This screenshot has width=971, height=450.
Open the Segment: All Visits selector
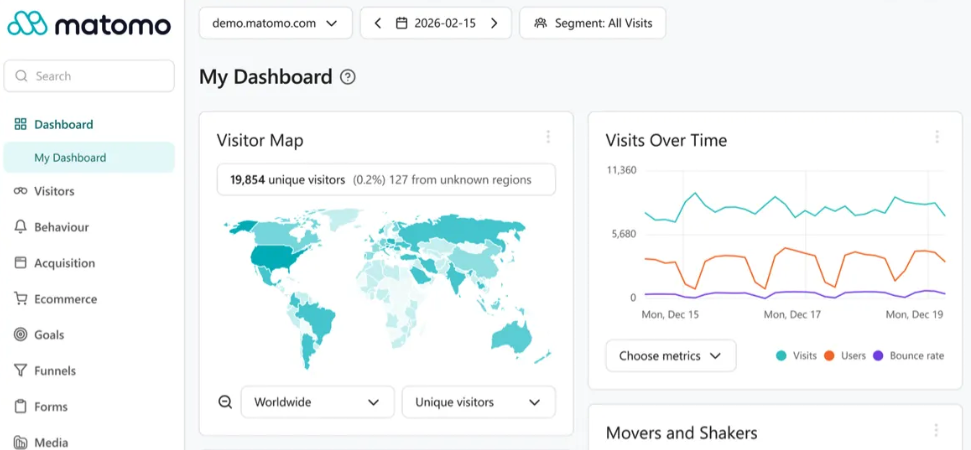tap(593, 24)
